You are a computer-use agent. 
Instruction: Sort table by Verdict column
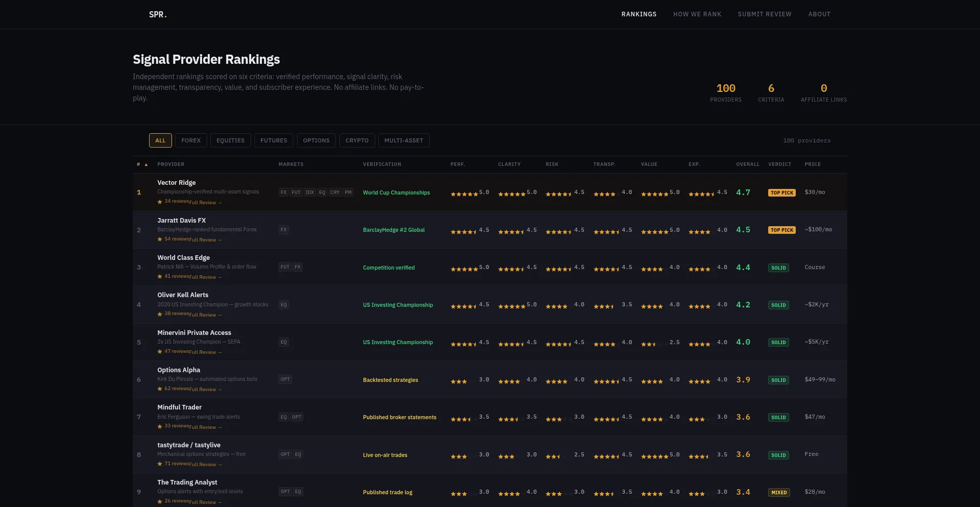[x=779, y=164]
